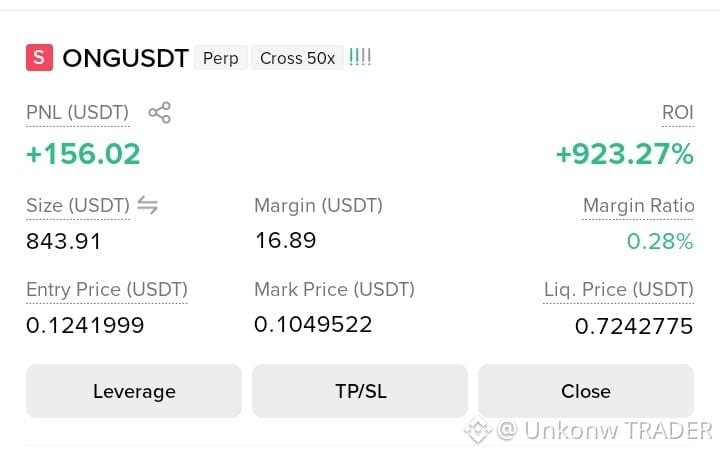Click the PNL (USDT) label
The image size is (720, 455).
tap(78, 112)
